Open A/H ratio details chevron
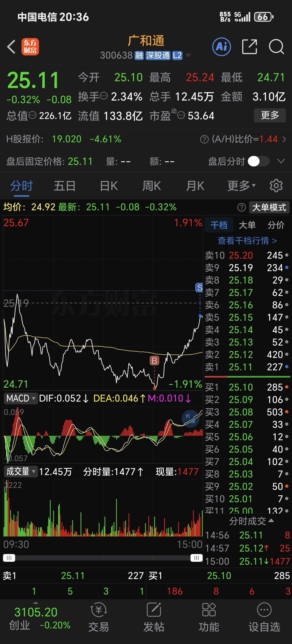The height and width of the screenshot is (644, 292). tap(284, 139)
